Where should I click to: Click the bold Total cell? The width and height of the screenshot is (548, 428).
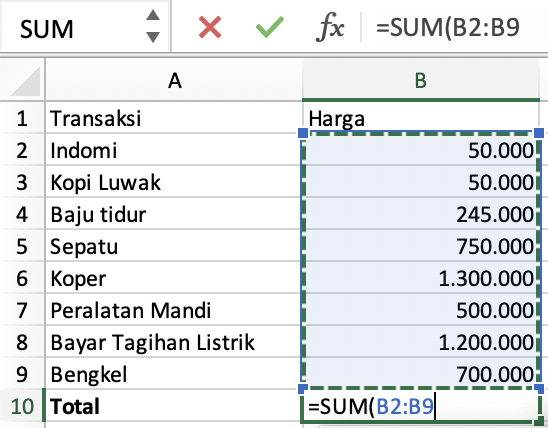click(x=174, y=406)
